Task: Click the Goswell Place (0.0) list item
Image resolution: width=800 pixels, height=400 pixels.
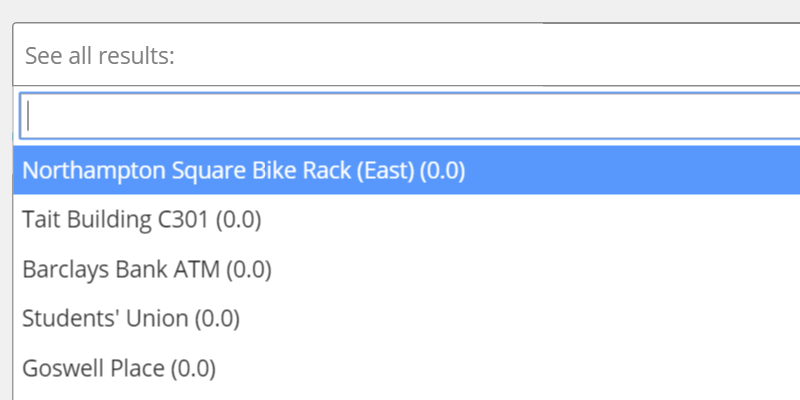Action: coord(119,368)
